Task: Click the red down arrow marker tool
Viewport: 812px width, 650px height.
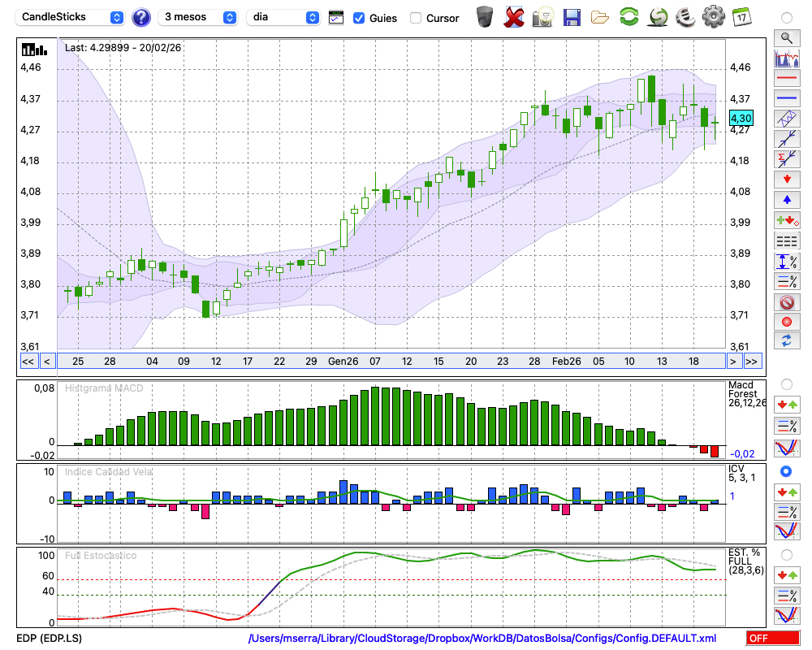Action: click(x=787, y=180)
